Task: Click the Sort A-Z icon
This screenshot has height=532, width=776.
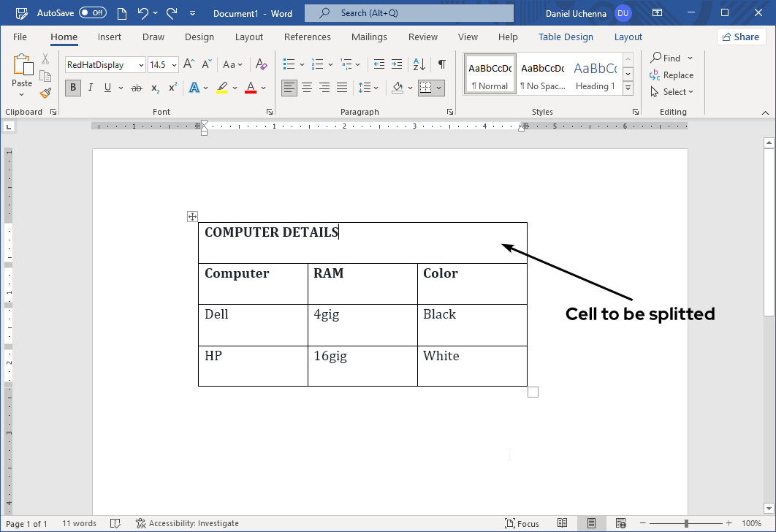Action: (419, 64)
